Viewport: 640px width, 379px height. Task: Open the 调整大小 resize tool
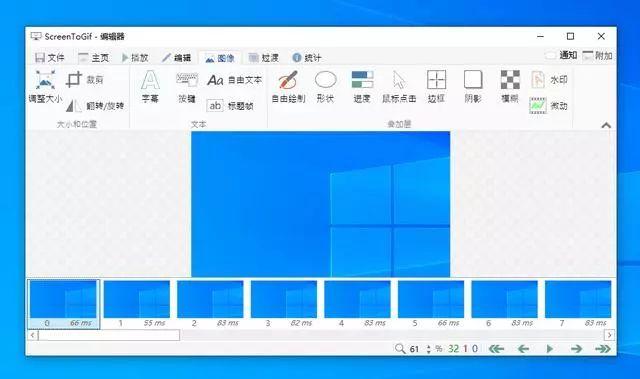[45, 86]
